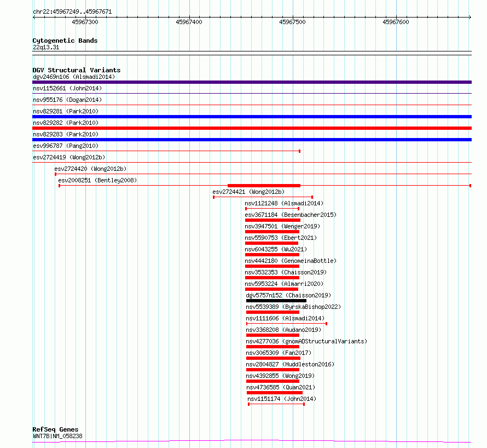
Task: Open the nsv829283 (Park2010) variant label
Action: pos(66,134)
